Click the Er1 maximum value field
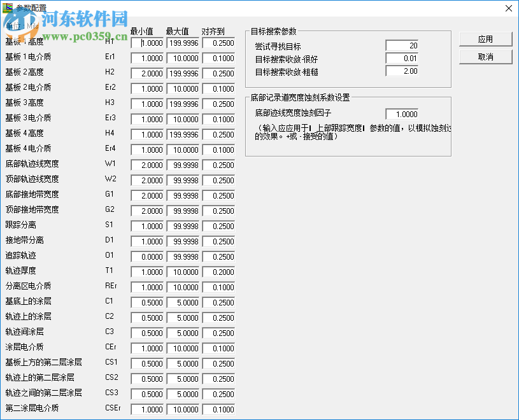Viewport: 519px width, 420px height. coord(184,58)
